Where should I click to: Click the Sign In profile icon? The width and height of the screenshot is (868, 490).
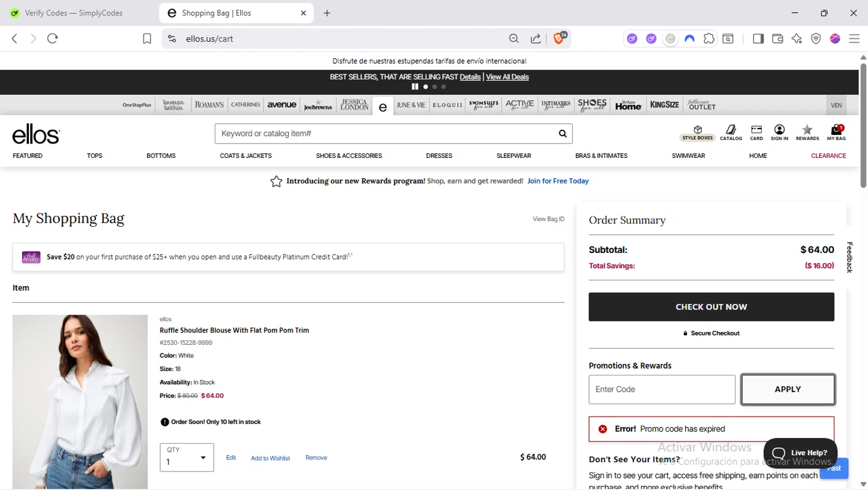pyautogui.click(x=779, y=133)
